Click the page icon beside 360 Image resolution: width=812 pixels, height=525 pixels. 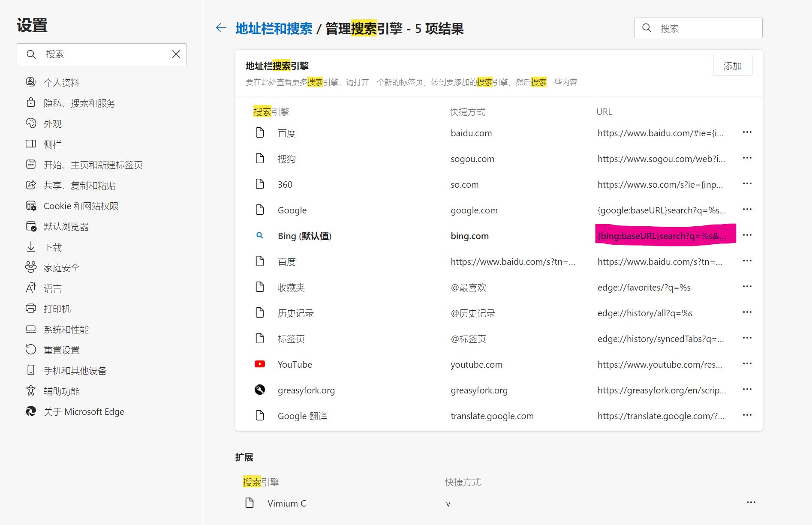[x=260, y=184]
